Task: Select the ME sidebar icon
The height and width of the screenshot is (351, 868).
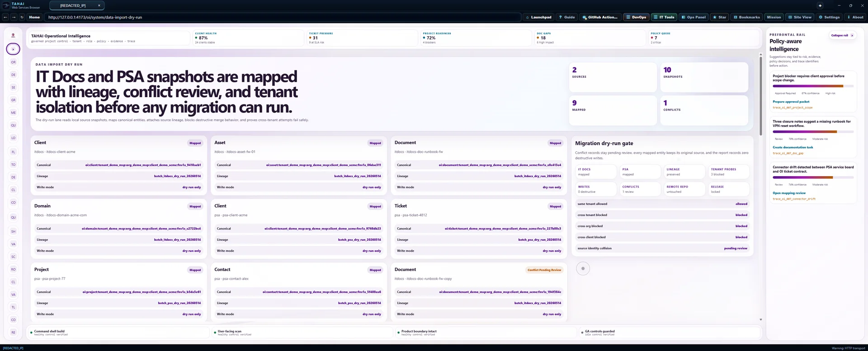Action: pos(13,112)
